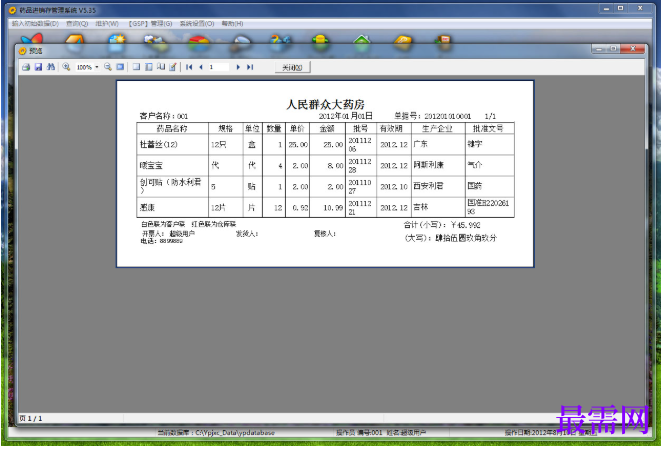Minimize the preview window
This screenshot has height=451, width=668.
click(599, 49)
